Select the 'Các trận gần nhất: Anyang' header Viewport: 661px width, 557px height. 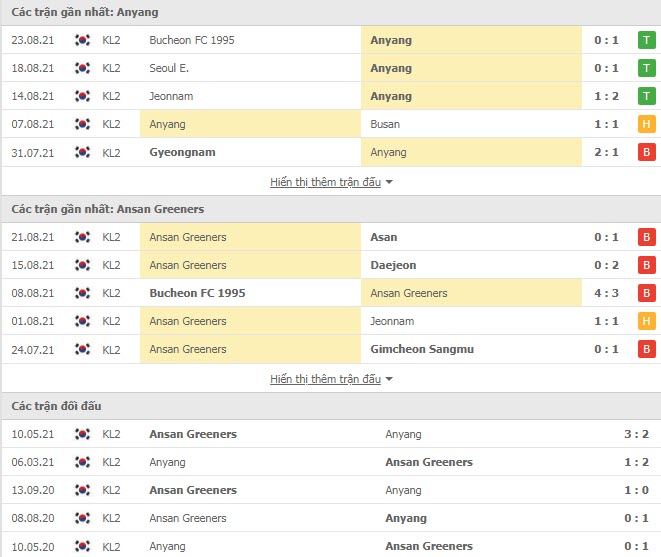(85, 12)
